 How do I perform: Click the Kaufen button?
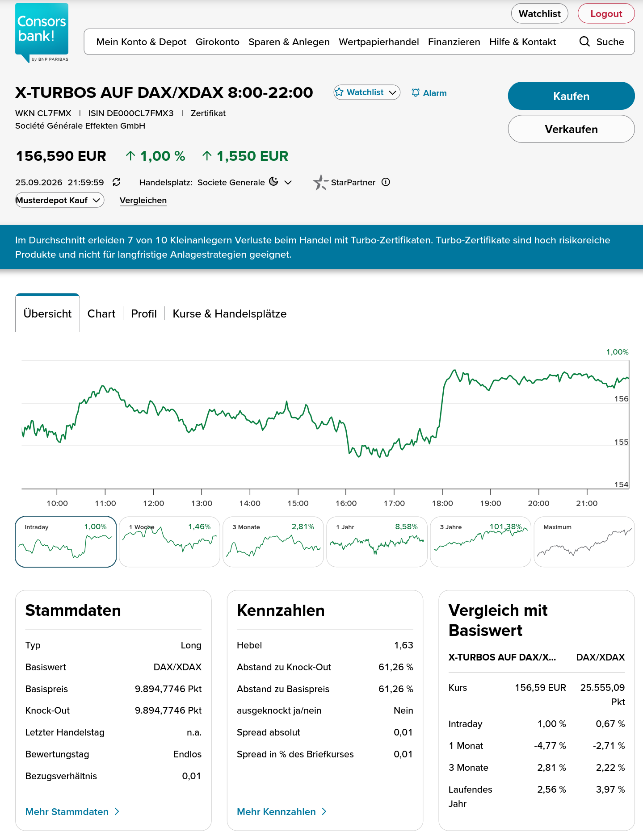[x=571, y=96]
